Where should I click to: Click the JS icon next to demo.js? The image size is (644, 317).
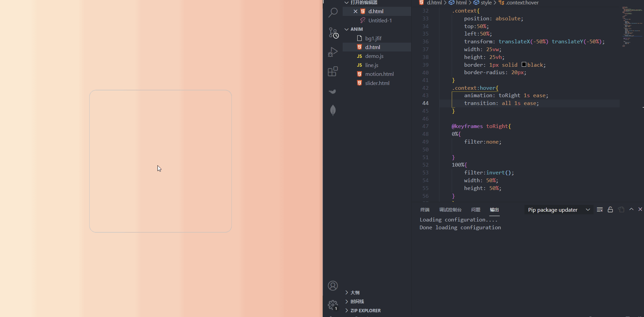click(360, 56)
